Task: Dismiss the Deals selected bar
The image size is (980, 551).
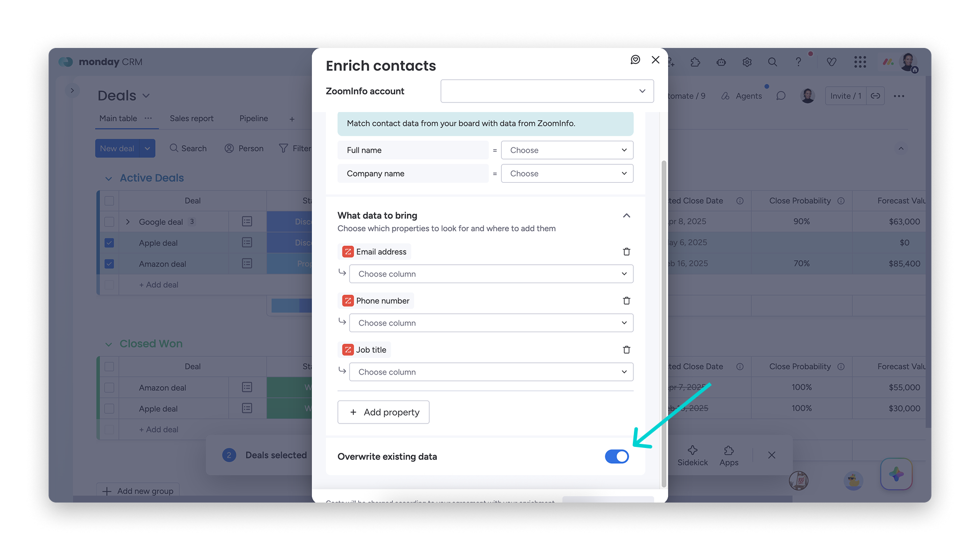Action: (772, 455)
